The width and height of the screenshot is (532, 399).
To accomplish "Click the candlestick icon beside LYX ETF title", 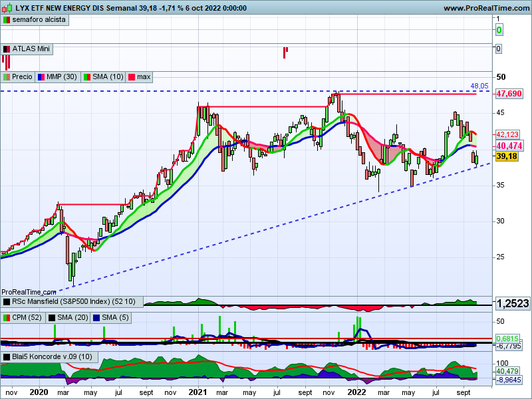I will click(7, 8).
